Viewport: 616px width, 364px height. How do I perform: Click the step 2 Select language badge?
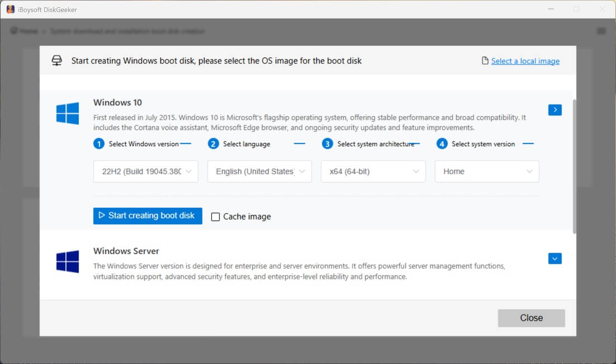[x=213, y=143]
